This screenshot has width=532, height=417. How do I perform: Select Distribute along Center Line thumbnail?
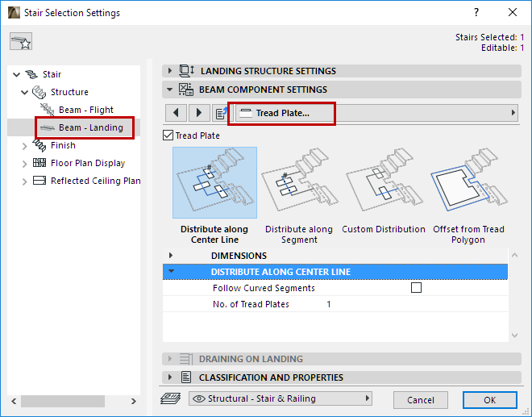tap(214, 183)
